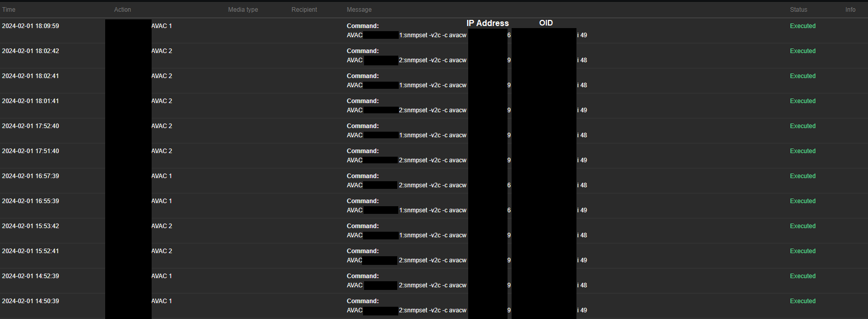Click the 2024-02-01 18:02:42 timestamp
Image resolution: width=868 pixels, height=319 pixels.
pyautogui.click(x=31, y=51)
